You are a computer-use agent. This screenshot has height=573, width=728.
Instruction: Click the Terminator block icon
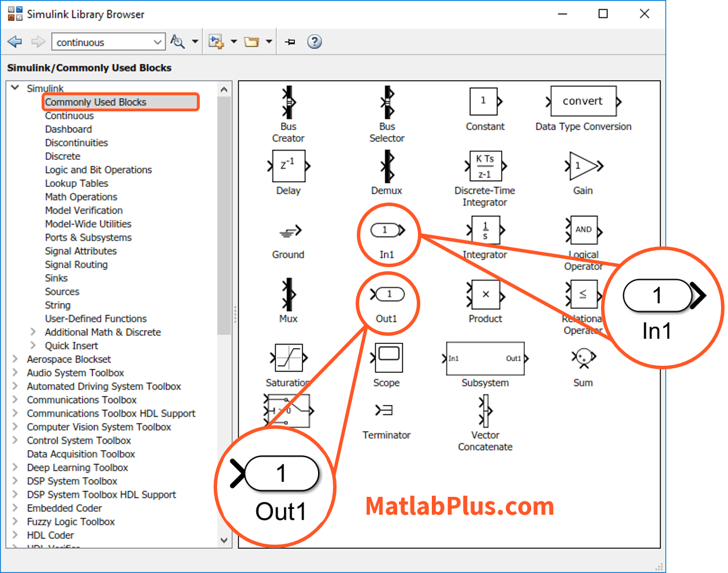tap(384, 410)
